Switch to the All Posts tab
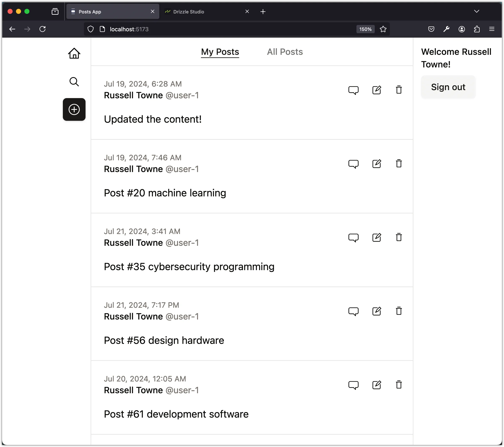Viewport: 504px width, 447px height. 285,52
